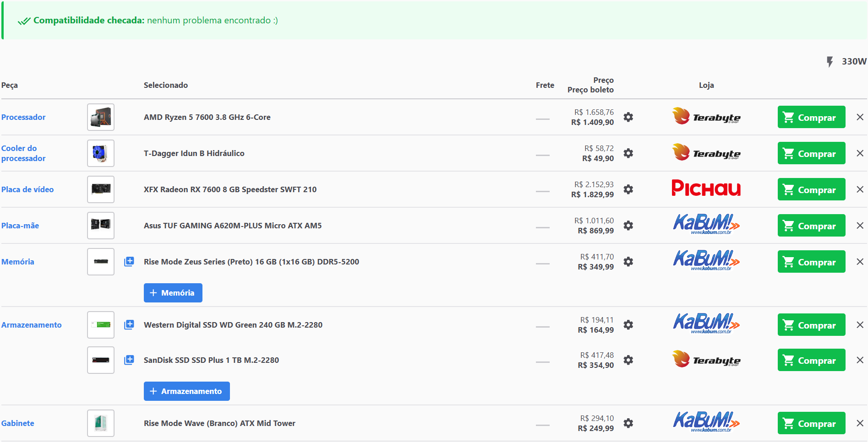
Task: Click XFX Radeon RX 7600 8 GB Speedster name
Action: point(230,189)
